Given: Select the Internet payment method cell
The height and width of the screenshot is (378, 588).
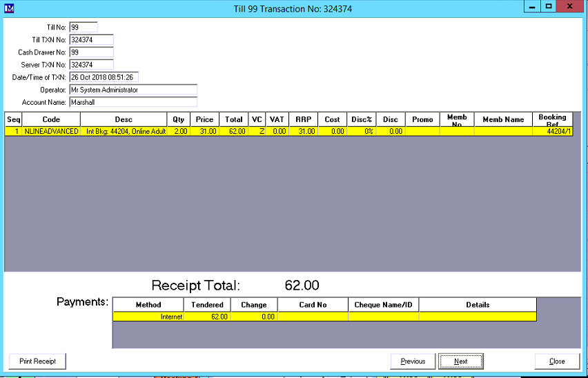Looking at the screenshot, I should (148, 317).
